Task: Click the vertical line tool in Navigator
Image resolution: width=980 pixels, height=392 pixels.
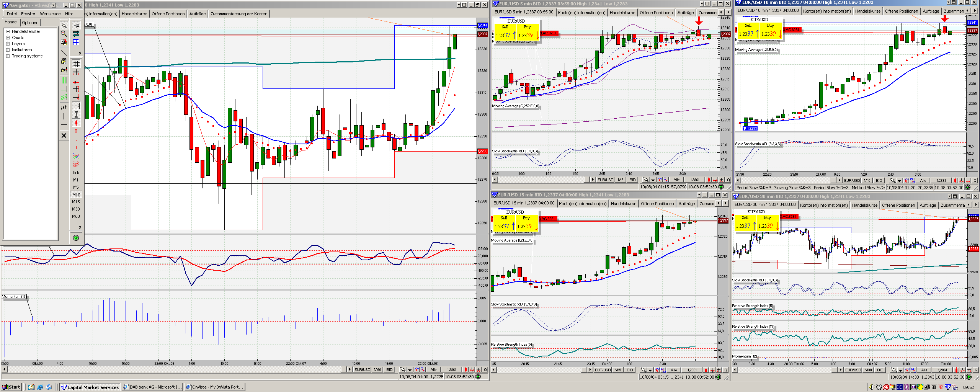Action: (x=64, y=116)
